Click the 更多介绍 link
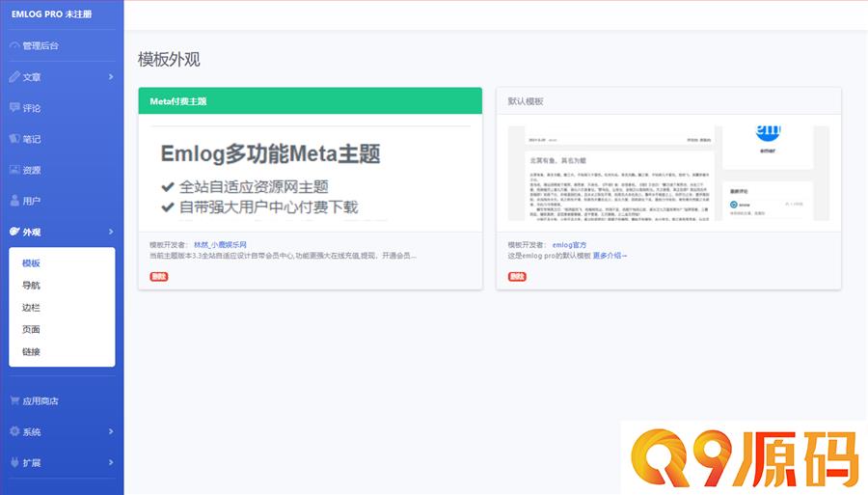This screenshot has height=495, width=868. (x=610, y=256)
